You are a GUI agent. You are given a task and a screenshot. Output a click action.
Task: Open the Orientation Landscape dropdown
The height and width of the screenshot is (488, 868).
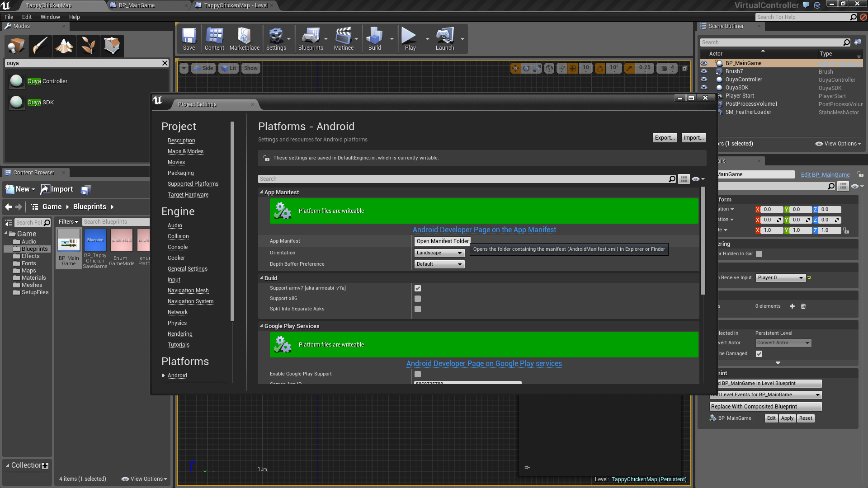[x=439, y=253]
